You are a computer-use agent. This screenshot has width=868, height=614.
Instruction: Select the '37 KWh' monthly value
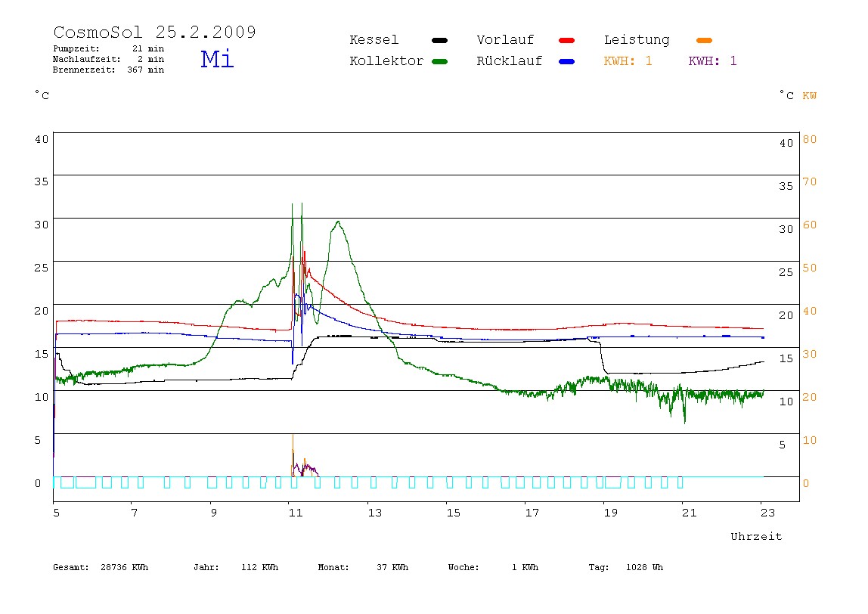coord(392,567)
